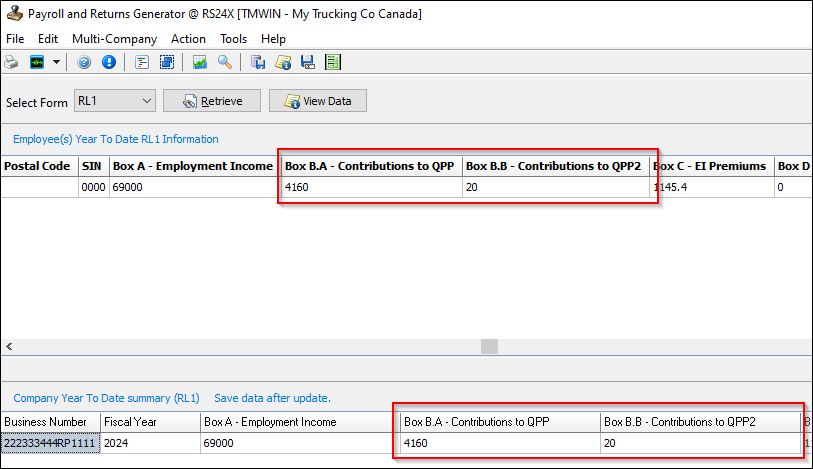This screenshot has height=469, width=813.
Task: Click the green spreadsheet icon in toolbar
Action: coord(333,62)
